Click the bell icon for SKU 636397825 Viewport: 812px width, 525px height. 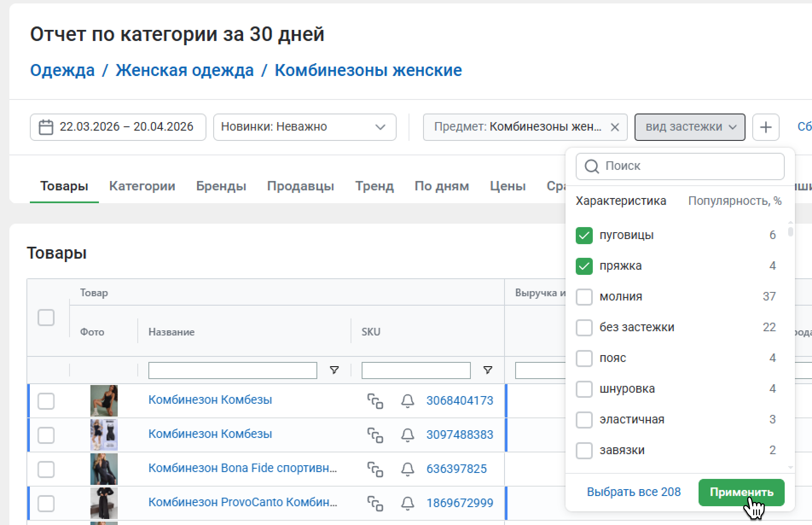(x=408, y=469)
